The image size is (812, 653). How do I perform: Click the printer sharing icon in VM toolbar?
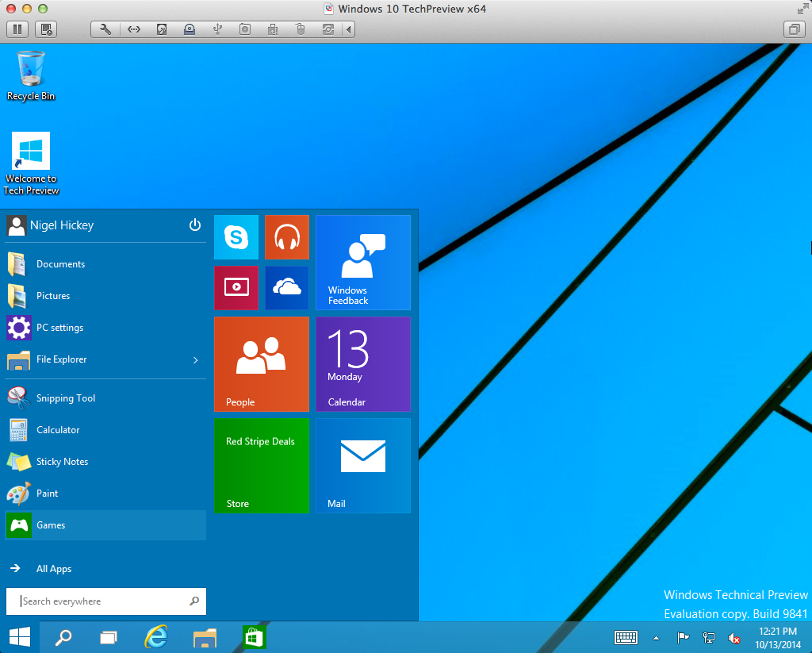[273, 29]
